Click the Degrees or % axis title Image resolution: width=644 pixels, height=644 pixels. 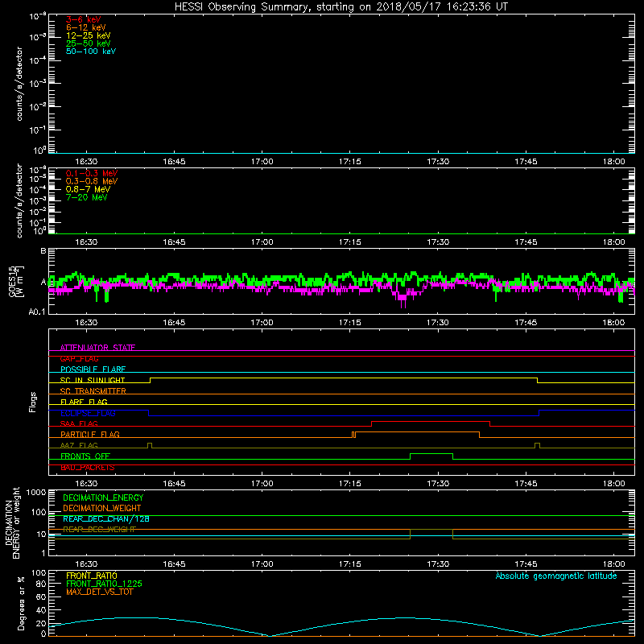coord(21,603)
